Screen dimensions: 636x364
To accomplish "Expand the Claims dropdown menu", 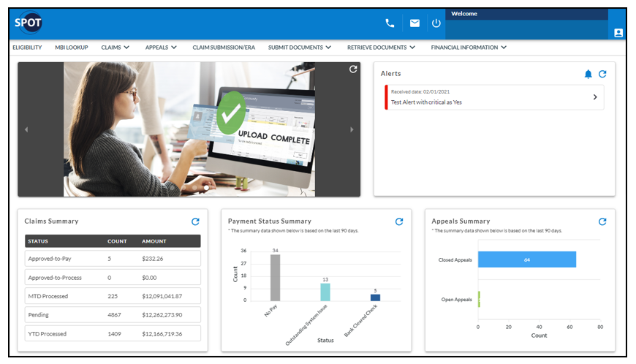I will click(115, 48).
